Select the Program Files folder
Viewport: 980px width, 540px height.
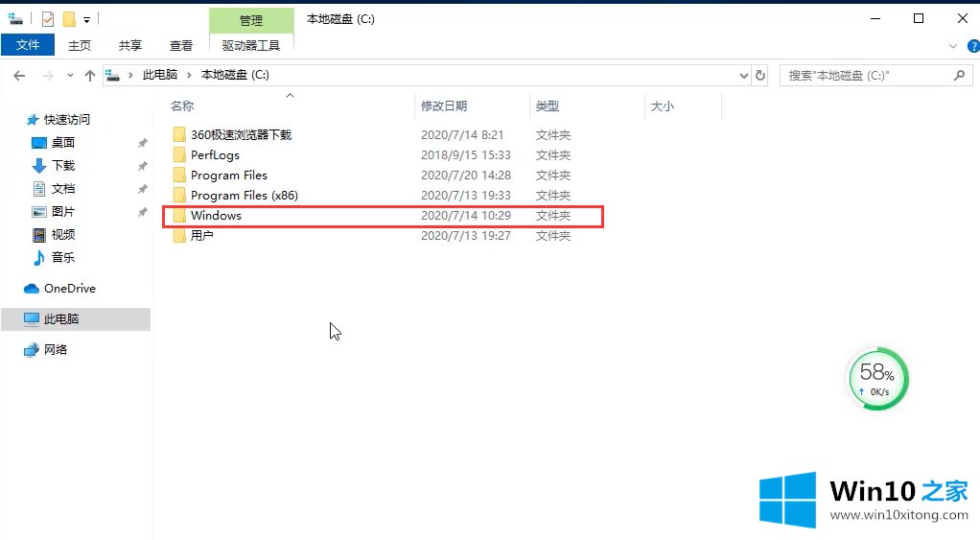[229, 175]
